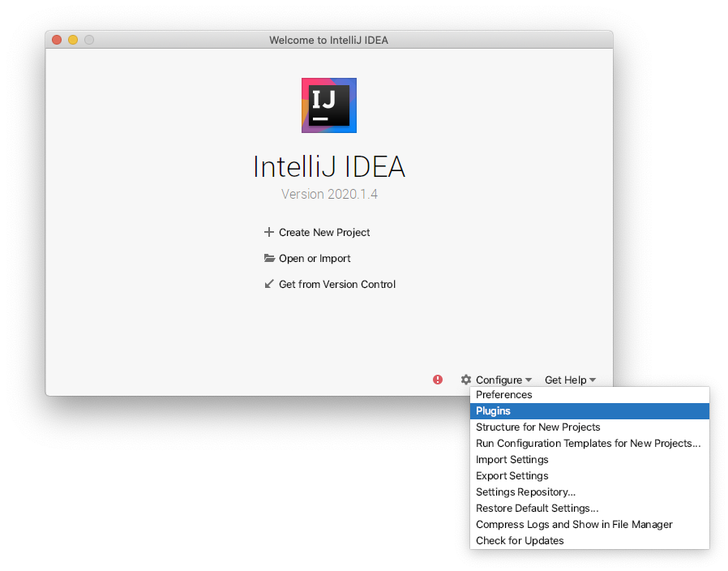This screenshot has width=728, height=571.
Task: Create New Project
Action: (324, 232)
